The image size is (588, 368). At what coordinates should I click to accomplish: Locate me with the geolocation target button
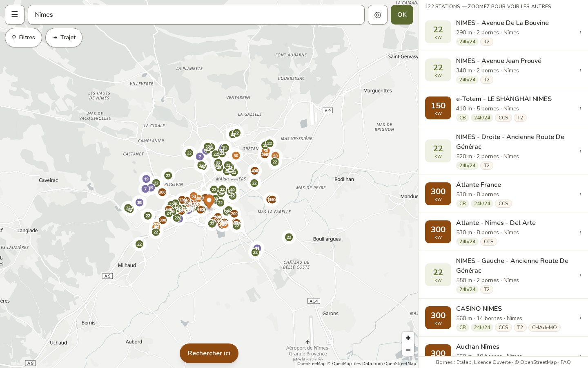coord(378,15)
